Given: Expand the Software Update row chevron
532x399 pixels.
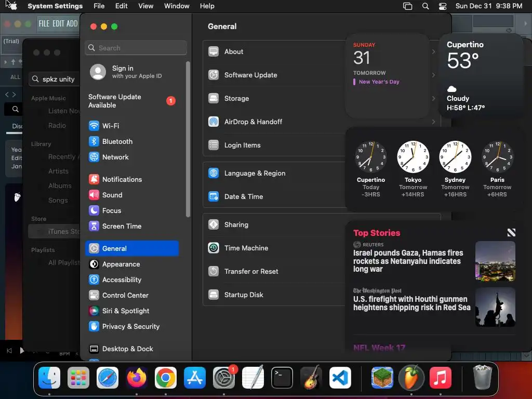Looking at the screenshot, I should [434, 75].
